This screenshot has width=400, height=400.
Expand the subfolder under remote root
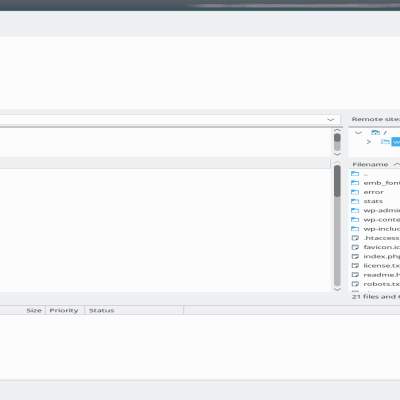(368, 142)
